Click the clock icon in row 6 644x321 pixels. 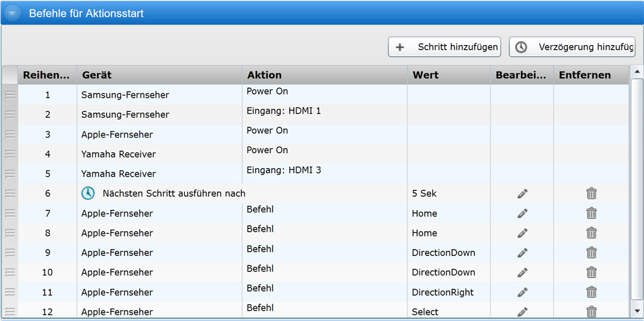(x=88, y=193)
